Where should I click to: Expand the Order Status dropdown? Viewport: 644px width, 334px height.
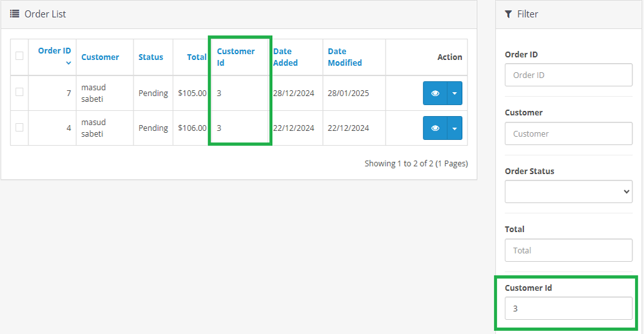click(x=568, y=192)
